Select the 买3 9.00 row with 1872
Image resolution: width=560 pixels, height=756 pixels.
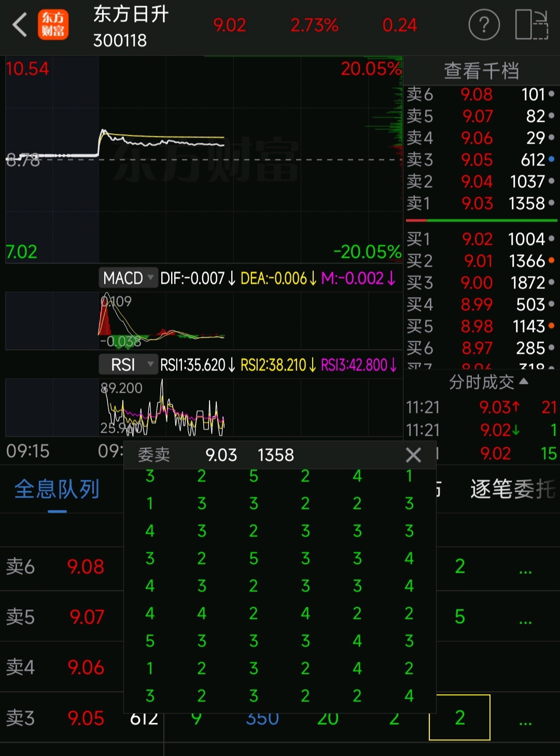481,283
